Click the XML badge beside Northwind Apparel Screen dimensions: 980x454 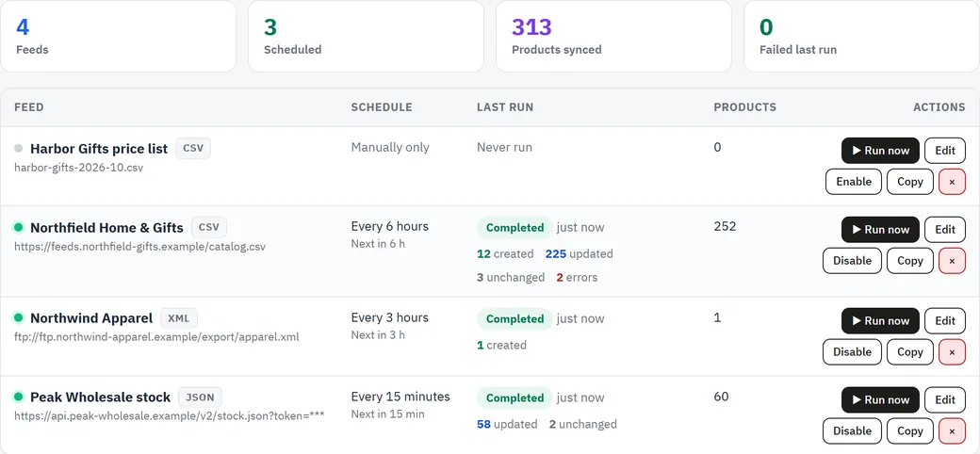(179, 318)
